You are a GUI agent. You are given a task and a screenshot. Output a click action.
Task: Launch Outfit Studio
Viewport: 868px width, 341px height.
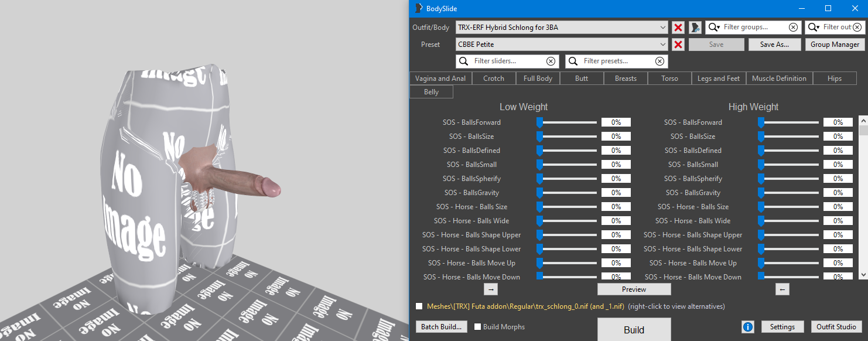pos(836,327)
